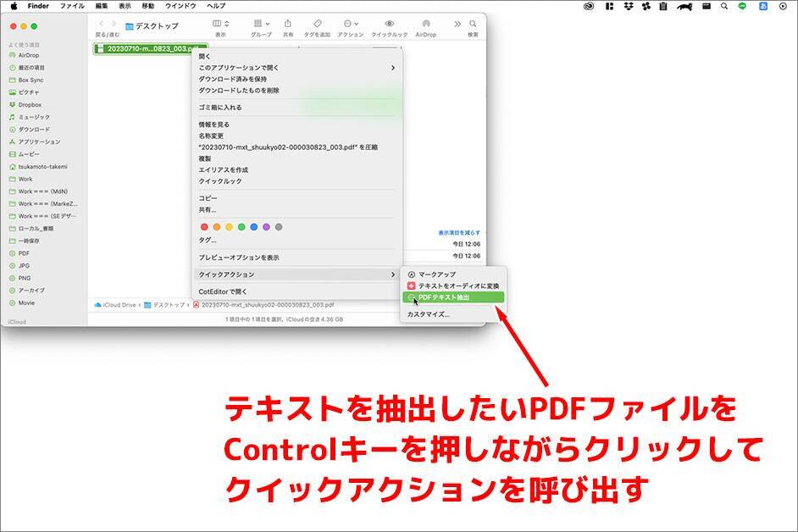The height and width of the screenshot is (532, 798).
Task: Click the タグを追加 tag icon
Action: 317,24
